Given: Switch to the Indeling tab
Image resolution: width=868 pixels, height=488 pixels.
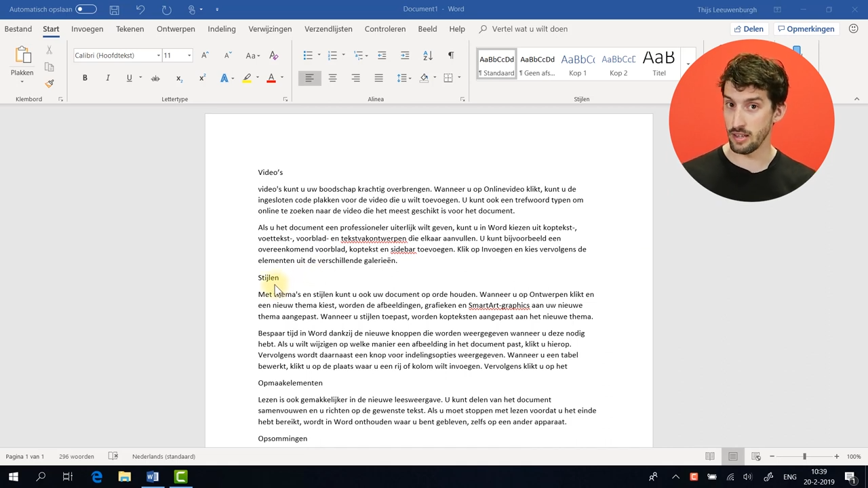Looking at the screenshot, I should tap(222, 29).
